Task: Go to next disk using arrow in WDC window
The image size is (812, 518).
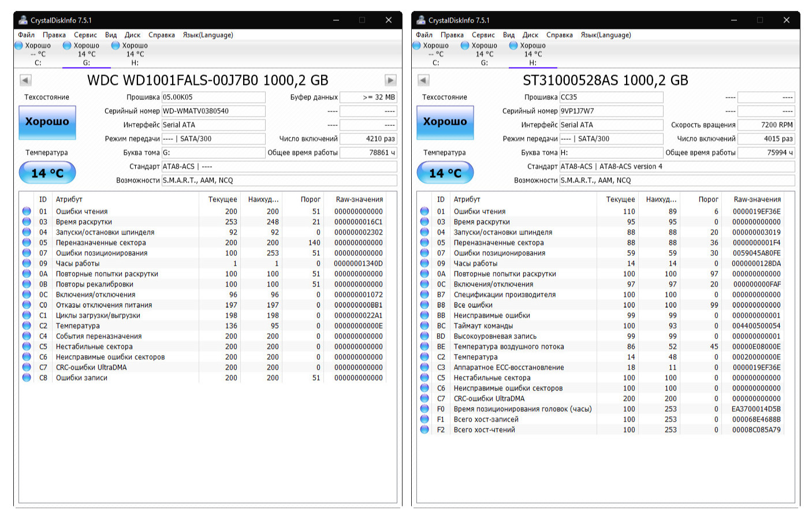Action: point(390,80)
